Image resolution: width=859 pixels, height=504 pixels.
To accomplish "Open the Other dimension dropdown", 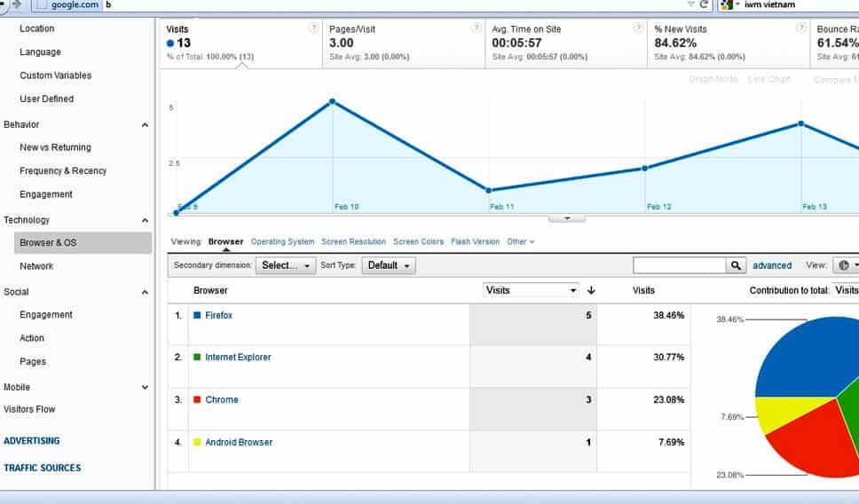I will pos(520,241).
